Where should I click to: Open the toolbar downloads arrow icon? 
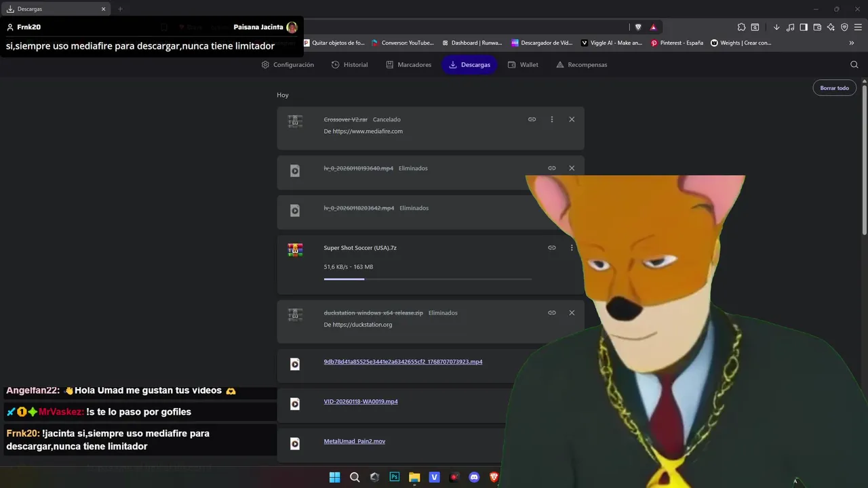tap(776, 27)
